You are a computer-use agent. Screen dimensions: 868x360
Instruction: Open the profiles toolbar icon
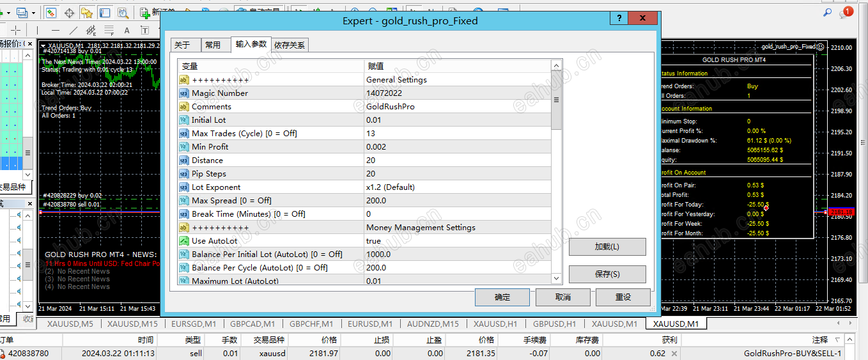tap(22, 13)
